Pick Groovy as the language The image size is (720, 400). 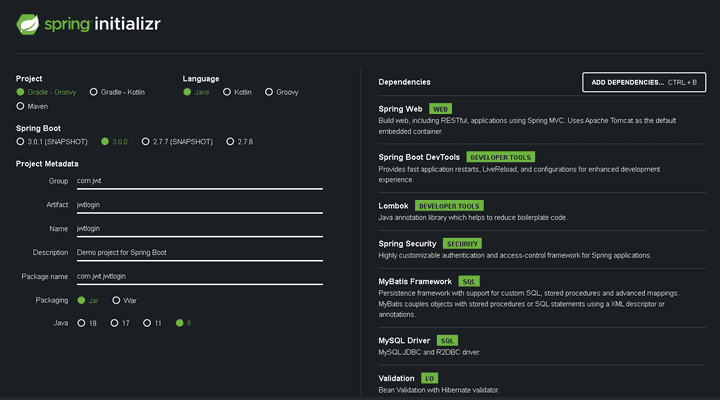[269, 92]
